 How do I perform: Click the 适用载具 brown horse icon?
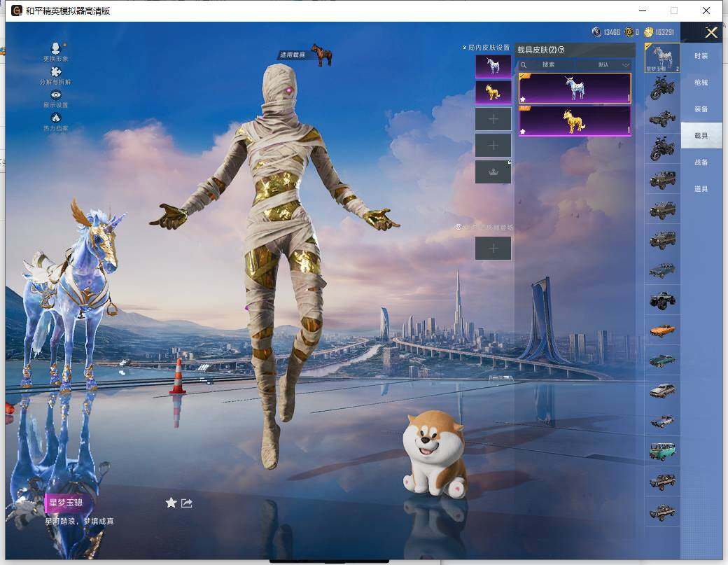coord(321,55)
